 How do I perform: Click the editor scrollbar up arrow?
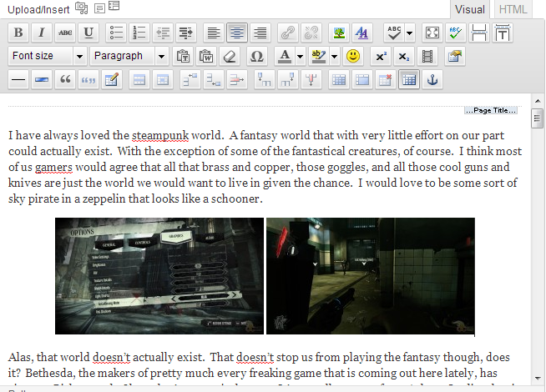tap(538, 101)
